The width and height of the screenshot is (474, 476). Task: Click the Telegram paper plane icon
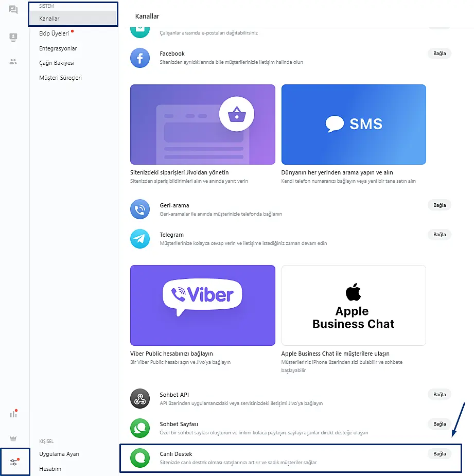pos(140,239)
